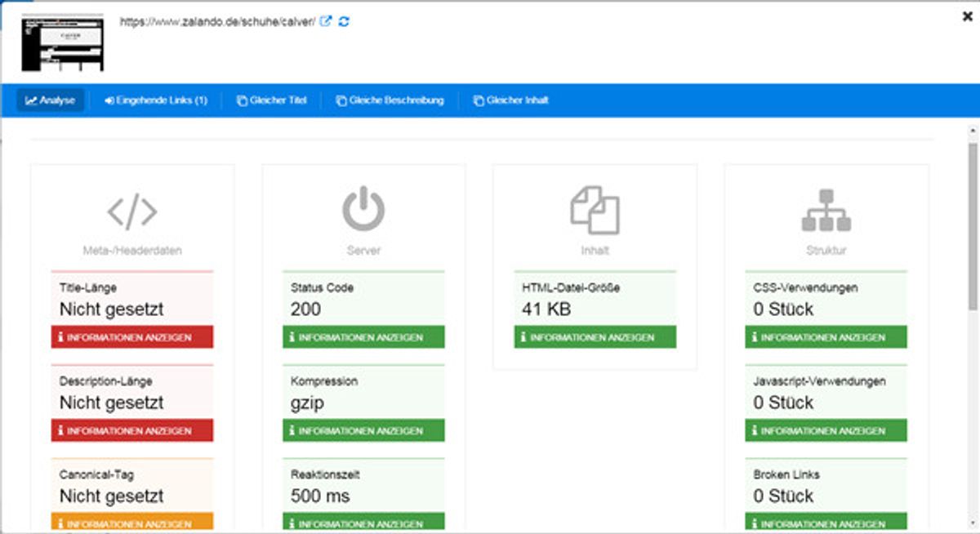This screenshot has height=534, width=980.
Task: Show information for Description-Länge
Action: click(132, 430)
